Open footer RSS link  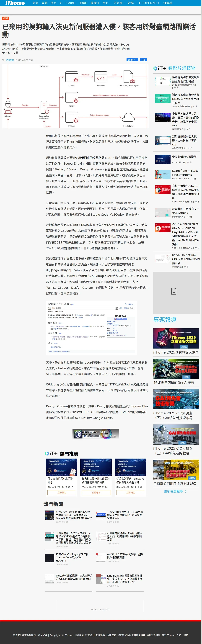(x=179, y=635)
